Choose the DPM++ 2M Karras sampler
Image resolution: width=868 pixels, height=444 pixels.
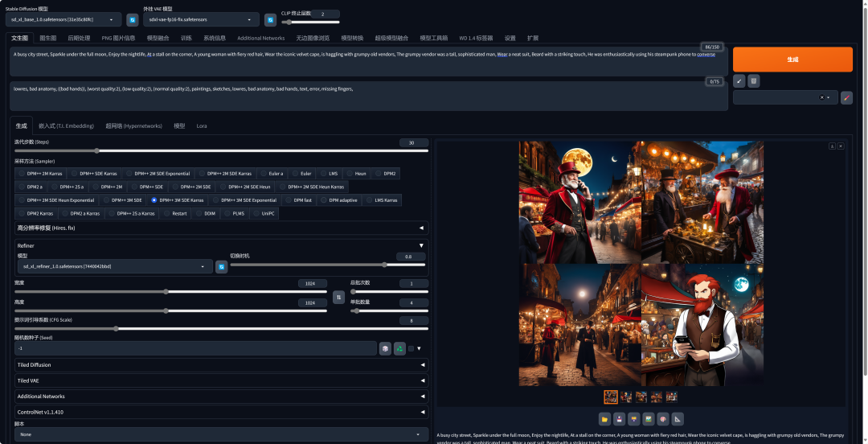[40, 173]
